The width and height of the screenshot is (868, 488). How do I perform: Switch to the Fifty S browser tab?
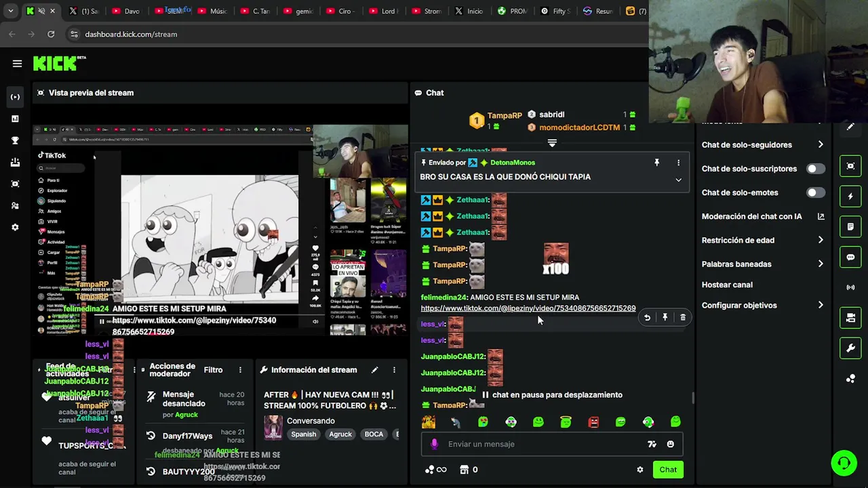click(x=556, y=11)
